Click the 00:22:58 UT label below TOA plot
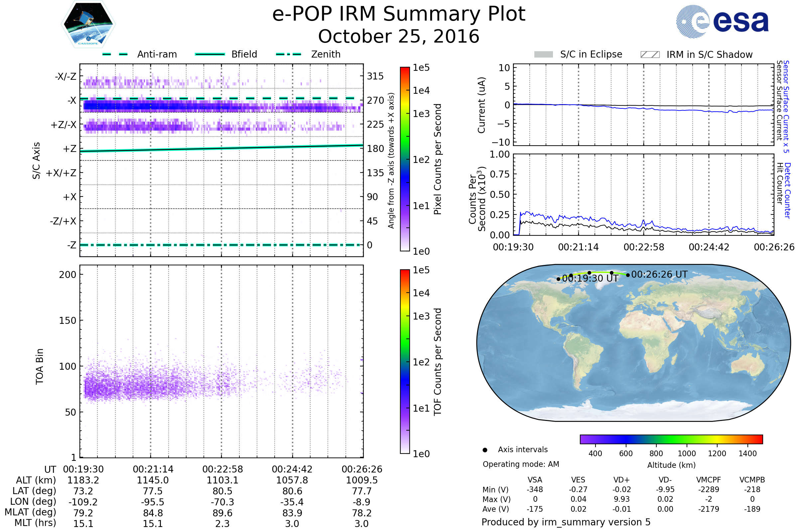Screen dimensions: 798x532 (222, 469)
